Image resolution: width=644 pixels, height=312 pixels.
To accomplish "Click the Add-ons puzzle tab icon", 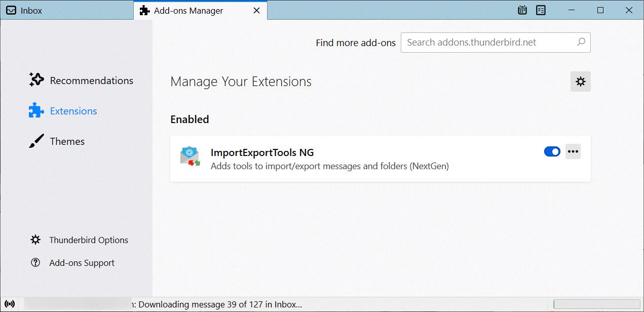I will pos(145,11).
